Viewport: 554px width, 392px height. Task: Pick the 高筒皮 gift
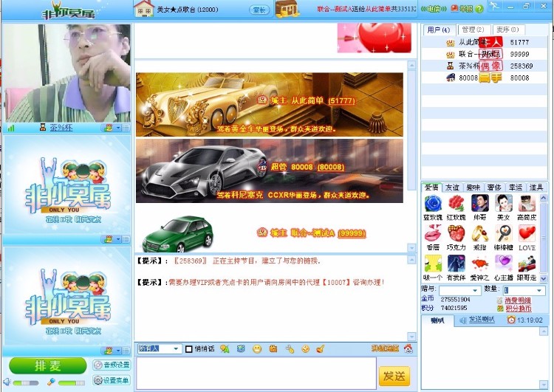(x=527, y=204)
